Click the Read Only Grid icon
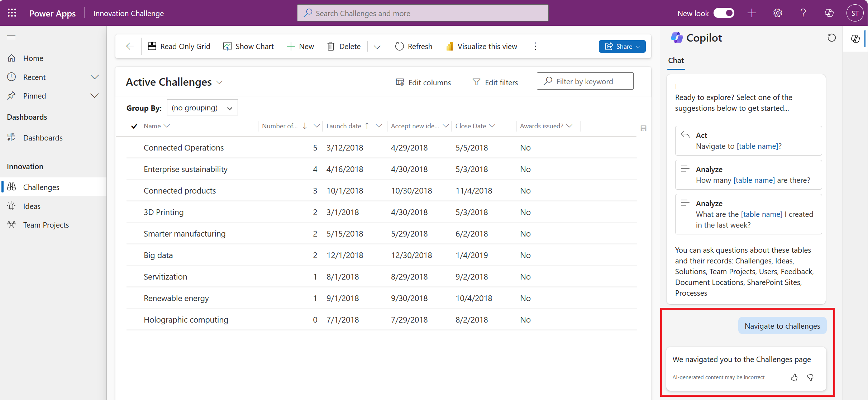Screen dimensions: 868x400 (152, 46)
